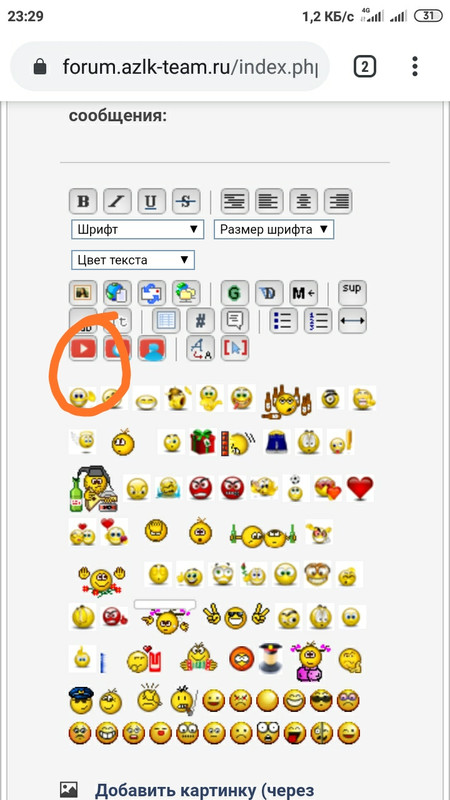Open the Шрифт font dropdown

click(x=138, y=230)
